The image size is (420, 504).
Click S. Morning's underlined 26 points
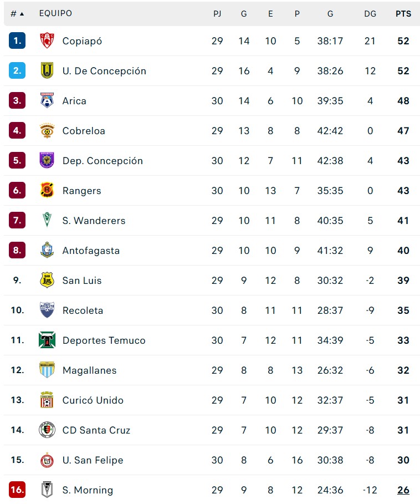[403, 490]
